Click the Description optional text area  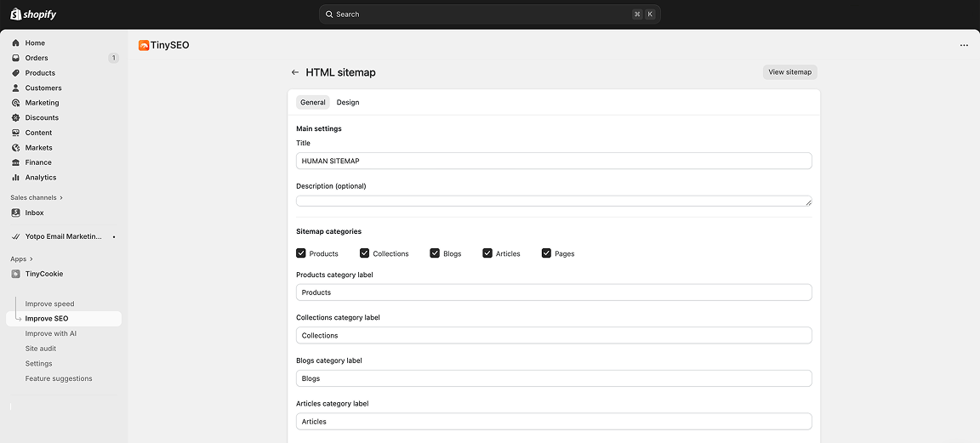(554, 202)
